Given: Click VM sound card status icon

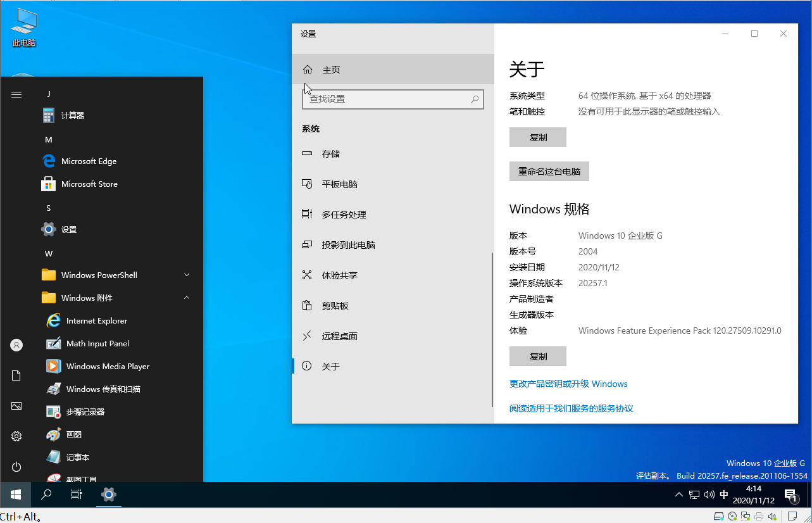Looking at the screenshot, I should point(772,516).
